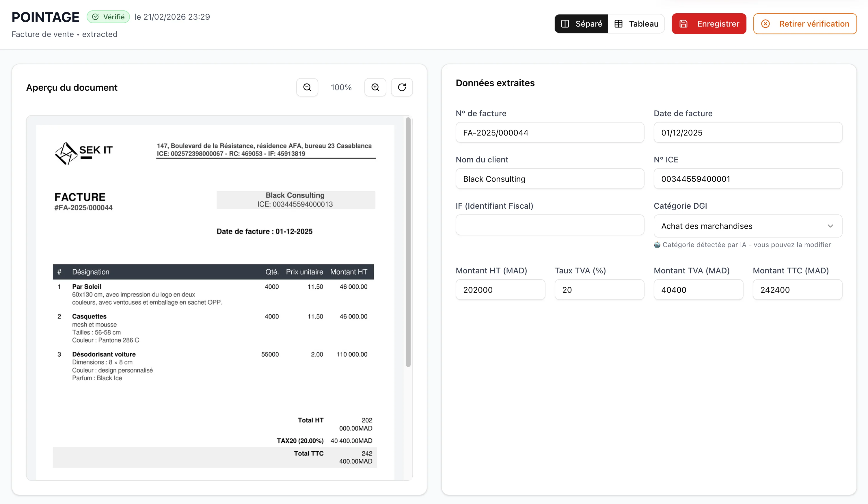Click the document preview vertical scrollbar

click(408, 241)
